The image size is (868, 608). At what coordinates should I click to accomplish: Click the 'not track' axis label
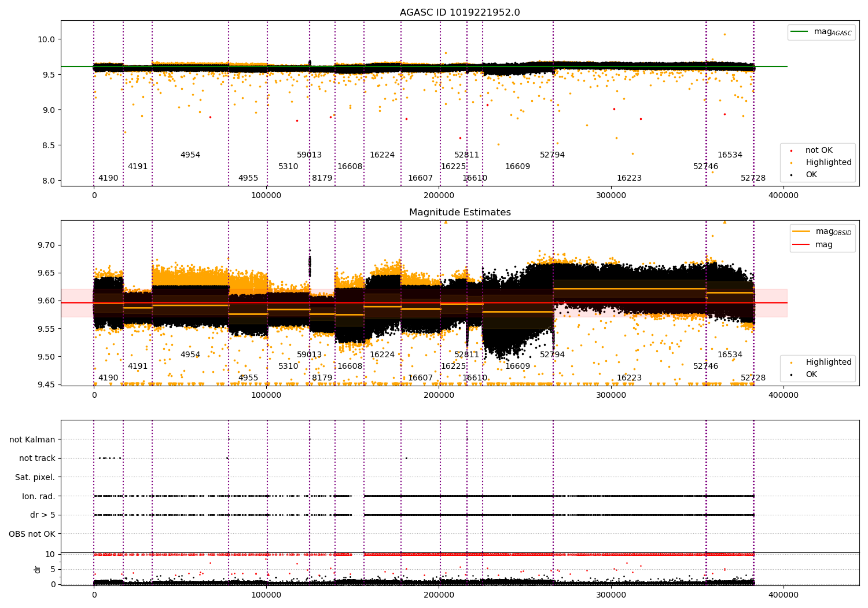click(37, 458)
